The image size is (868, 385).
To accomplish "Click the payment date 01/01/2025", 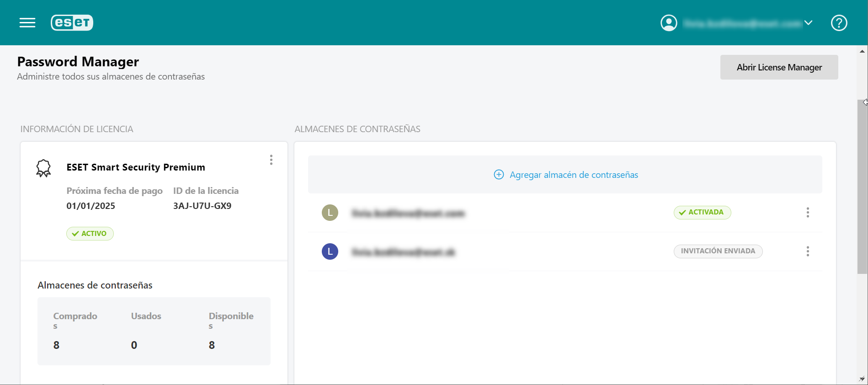I will (x=91, y=206).
